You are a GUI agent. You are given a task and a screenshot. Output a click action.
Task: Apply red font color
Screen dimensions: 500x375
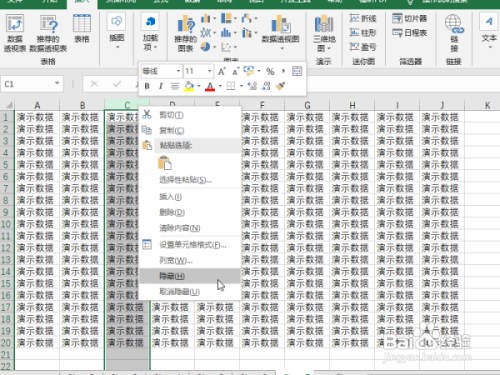coord(210,86)
